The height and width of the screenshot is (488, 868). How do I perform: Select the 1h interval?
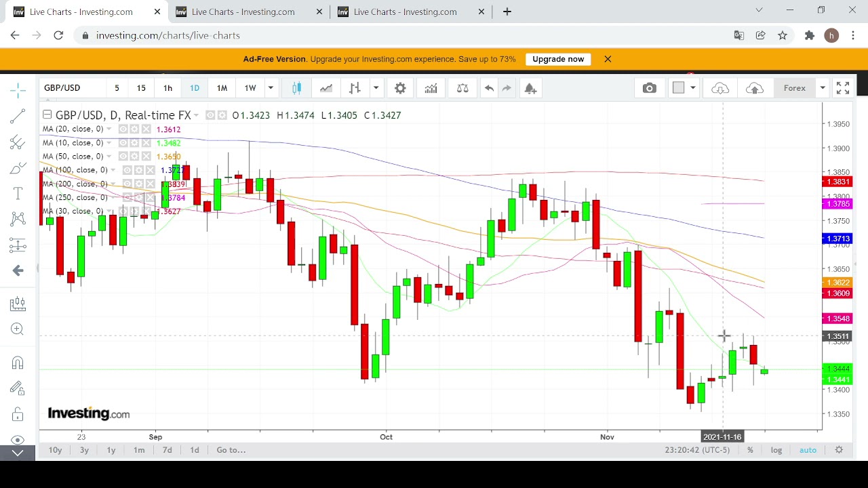point(167,88)
